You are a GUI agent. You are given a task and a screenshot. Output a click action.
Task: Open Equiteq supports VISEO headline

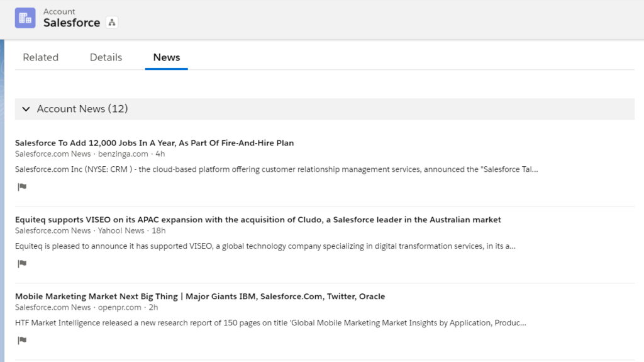click(258, 220)
